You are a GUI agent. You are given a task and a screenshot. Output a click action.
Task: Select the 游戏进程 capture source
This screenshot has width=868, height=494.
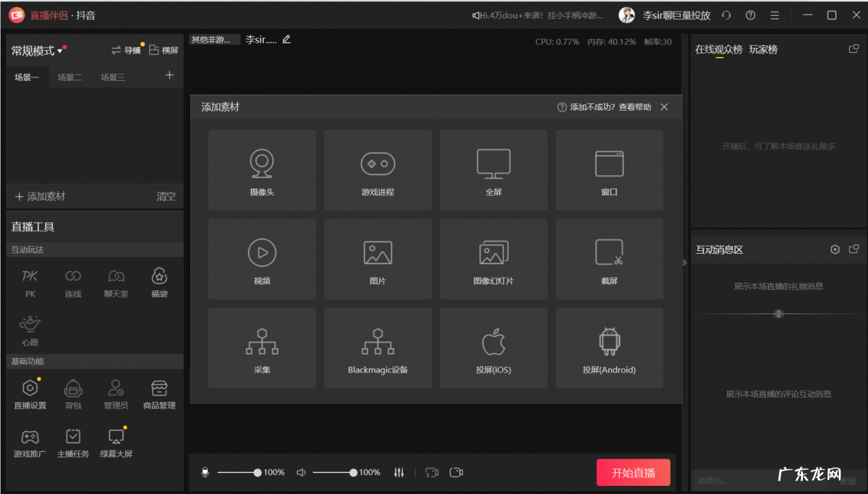[x=378, y=170]
